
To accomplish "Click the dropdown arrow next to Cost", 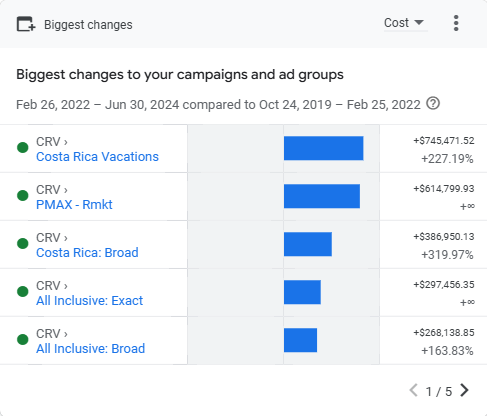I will click(x=419, y=23).
